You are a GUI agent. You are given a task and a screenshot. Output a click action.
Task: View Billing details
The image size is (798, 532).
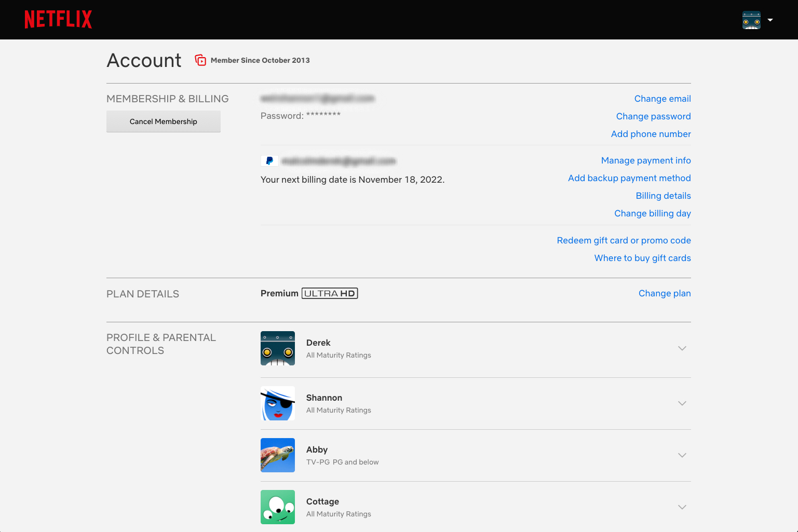point(663,196)
